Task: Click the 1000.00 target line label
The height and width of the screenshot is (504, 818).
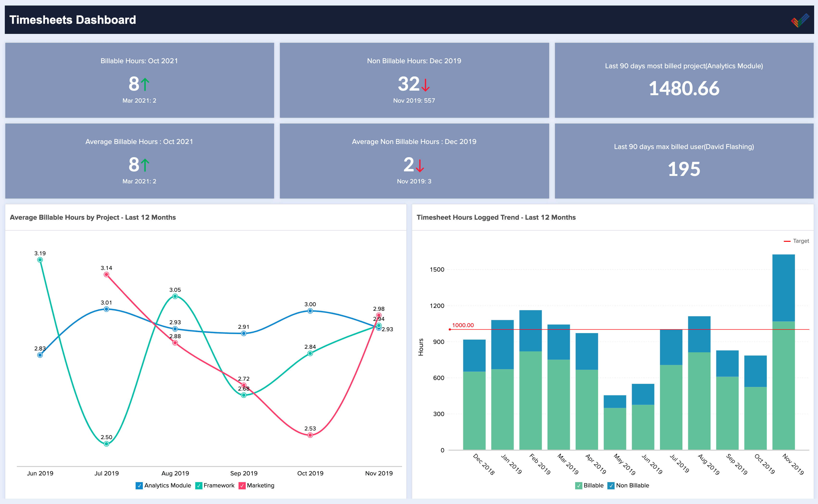Action: coord(463,325)
